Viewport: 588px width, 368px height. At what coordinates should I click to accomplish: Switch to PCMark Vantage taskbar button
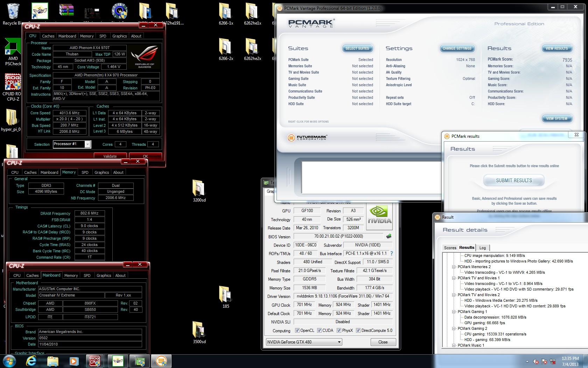click(161, 361)
